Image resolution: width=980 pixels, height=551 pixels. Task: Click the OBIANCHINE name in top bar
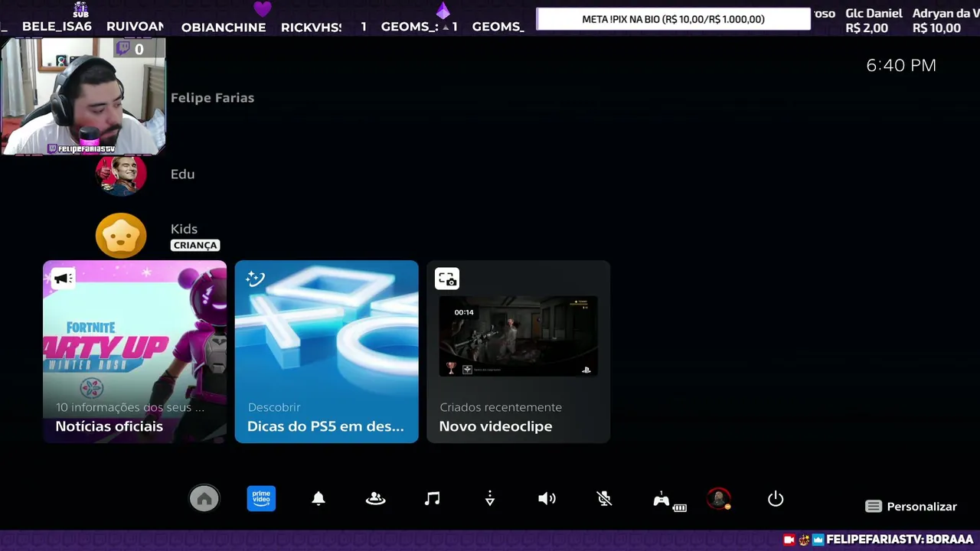click(x=224, y=27)
